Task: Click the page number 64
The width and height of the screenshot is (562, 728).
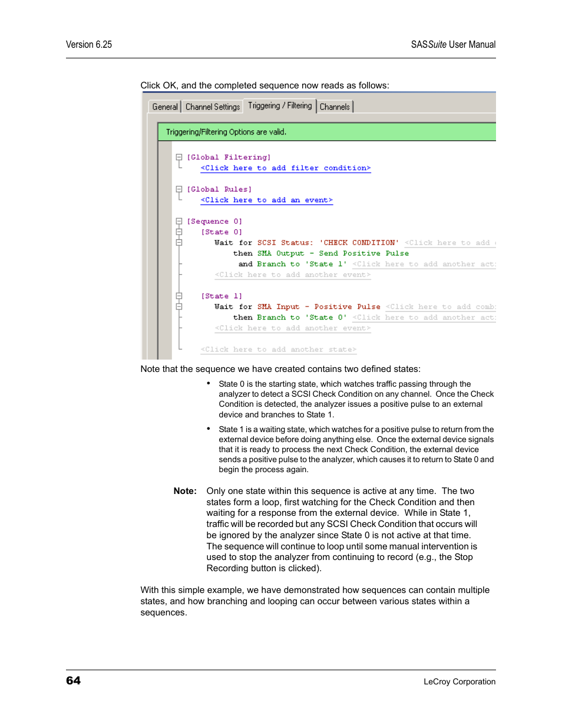Action: (x=73, y=680)
